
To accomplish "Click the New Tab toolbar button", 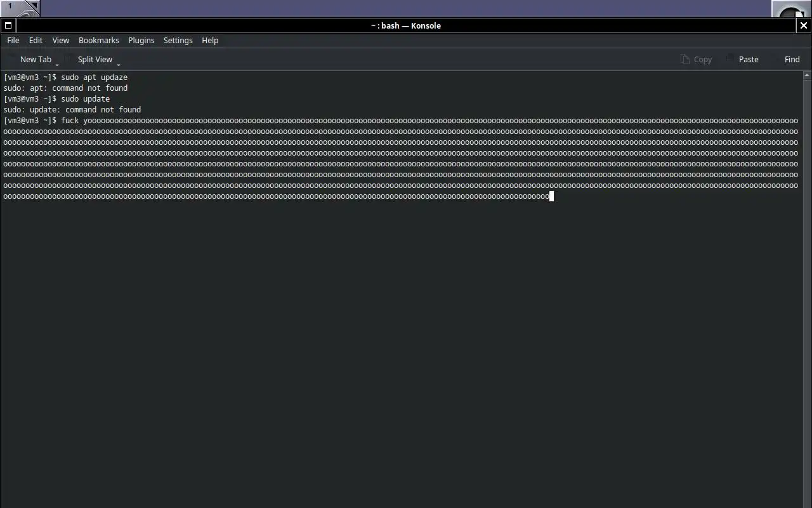I will 30,59.
